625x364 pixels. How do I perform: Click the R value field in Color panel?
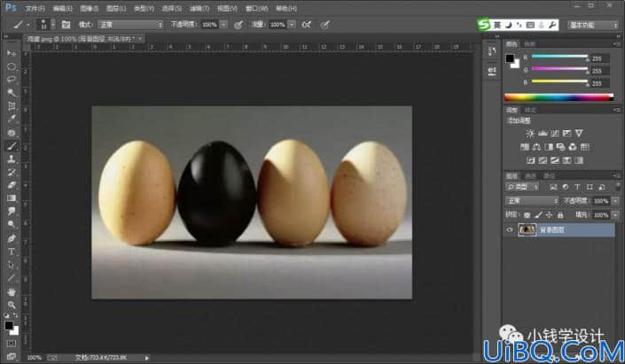point(600,58)
